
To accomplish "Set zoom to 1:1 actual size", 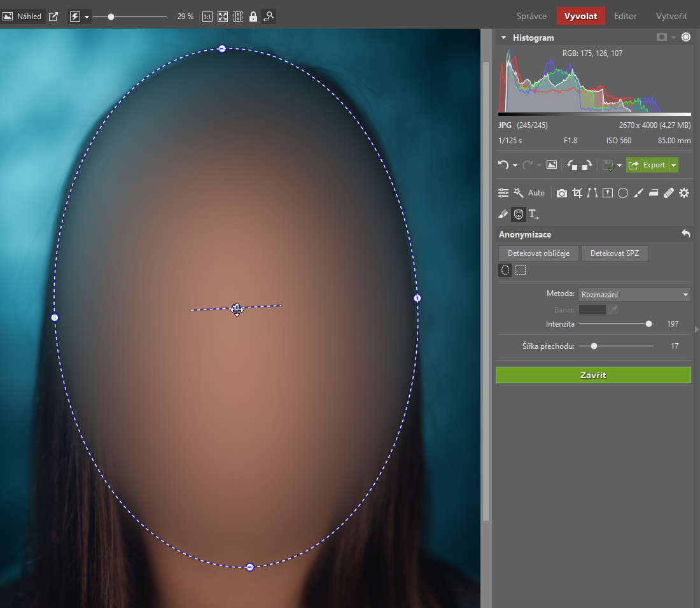I will [x=207, y=17].
